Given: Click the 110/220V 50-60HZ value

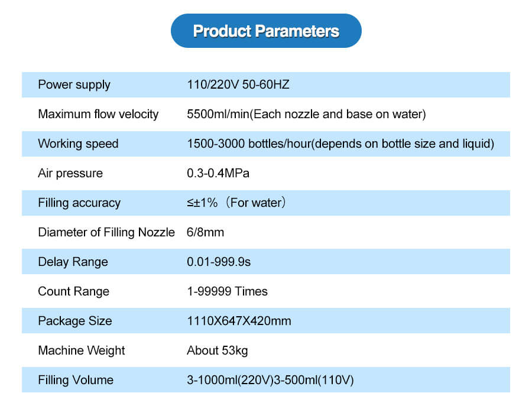Looking at the screenshot, I should point(238,85).
